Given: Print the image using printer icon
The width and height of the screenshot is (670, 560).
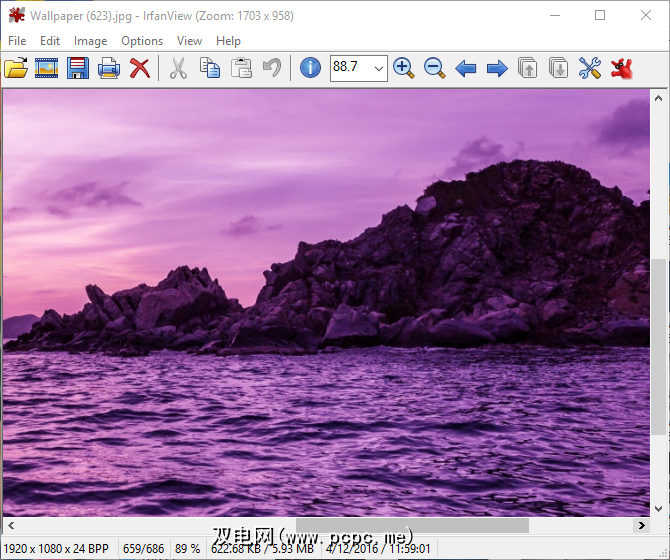Looking at the screenshot, I should [109, 68].
